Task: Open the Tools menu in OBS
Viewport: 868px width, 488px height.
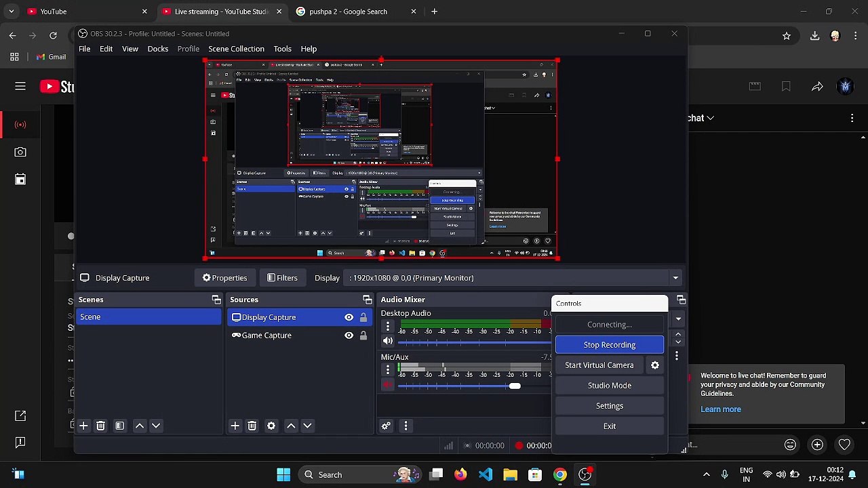Action: pyautogui.click(x=282, y=49)
